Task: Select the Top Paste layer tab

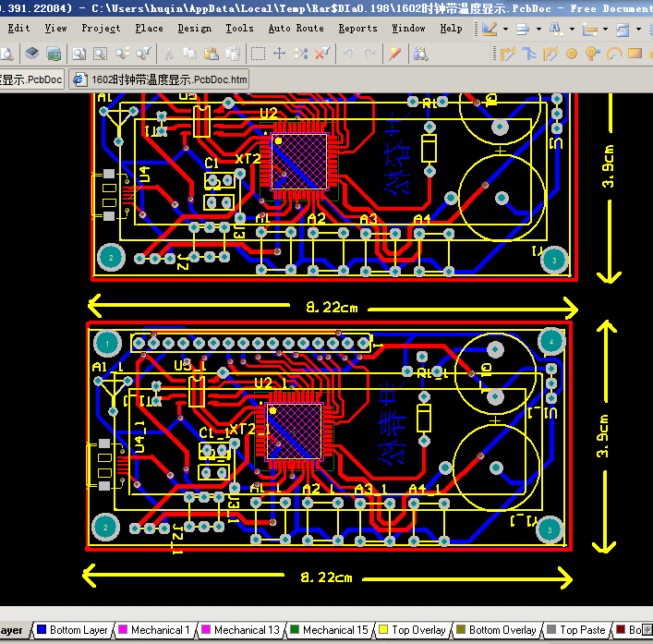Action: (577, 630)
